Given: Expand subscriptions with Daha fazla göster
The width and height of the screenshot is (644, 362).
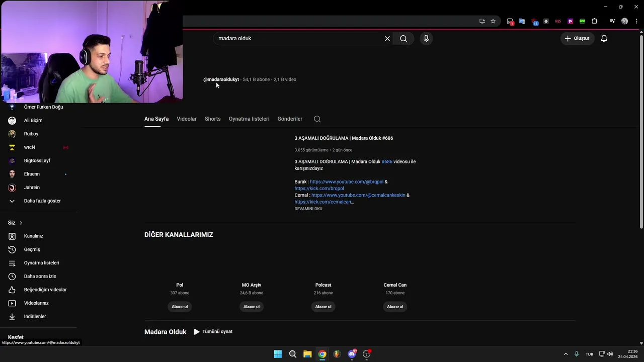Looking at the screenshot, I should point(38,201).
